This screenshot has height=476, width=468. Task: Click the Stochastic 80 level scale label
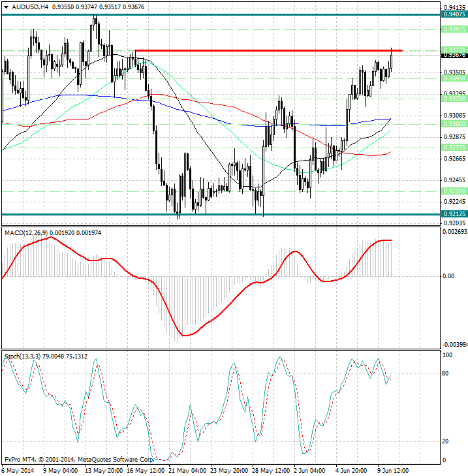click(x=446, y=374)
